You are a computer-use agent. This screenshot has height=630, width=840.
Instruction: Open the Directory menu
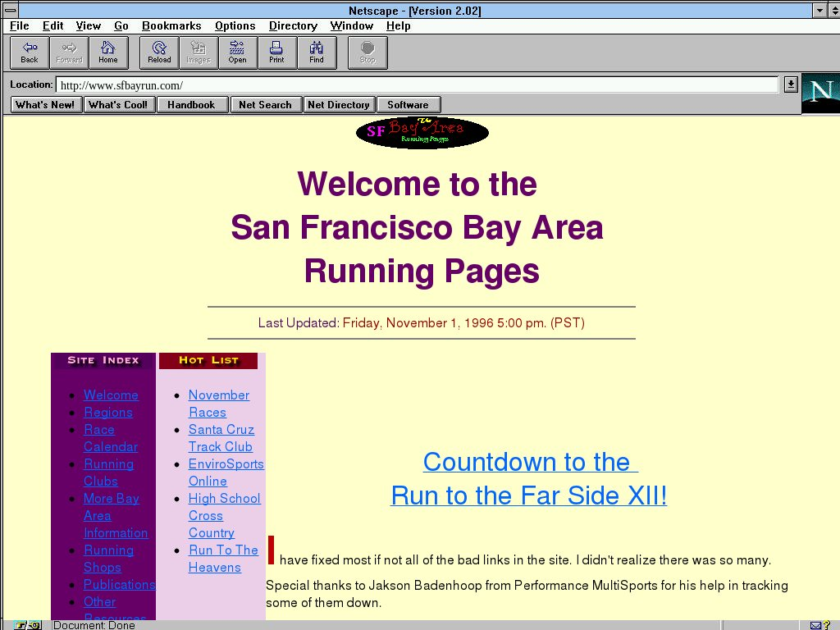pos(293,26)
